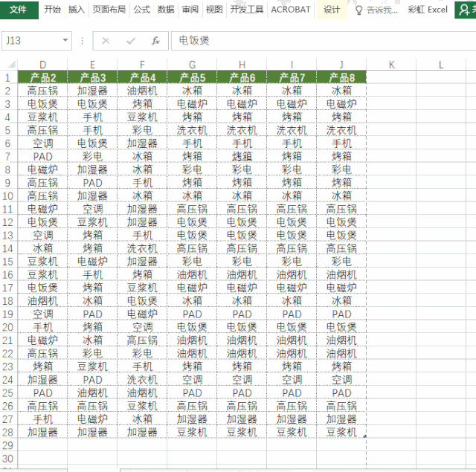Screen dimensions: 476x472
Task: Select column G header
Action: [192, 65]
